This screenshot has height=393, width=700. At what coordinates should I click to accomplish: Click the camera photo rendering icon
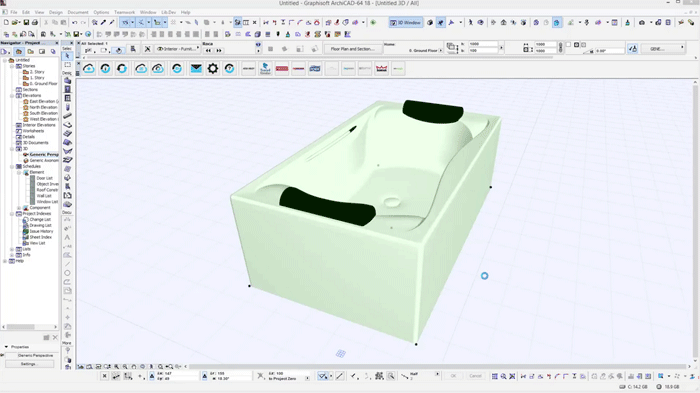[x=642, y=22]
